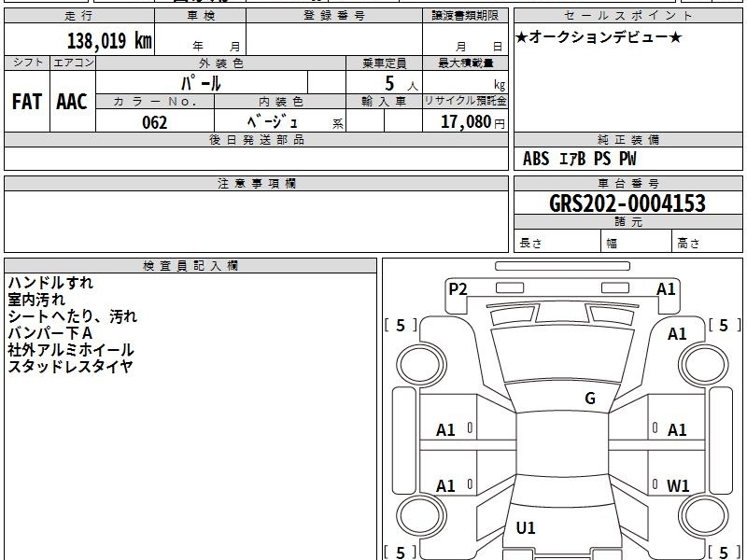Select the inspector note シートへたり、汚れ

[x=73, y=316]
